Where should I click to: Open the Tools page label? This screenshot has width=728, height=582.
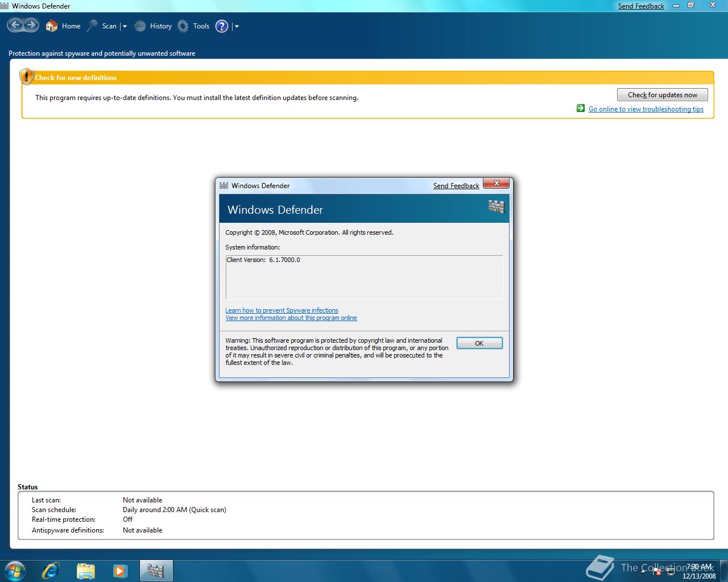tap(201, 26)
